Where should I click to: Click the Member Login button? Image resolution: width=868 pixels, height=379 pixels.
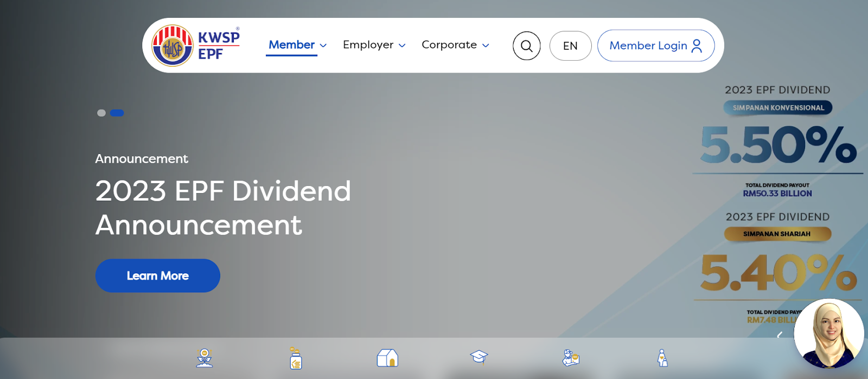pyautogui.click(x=656, y=46)
